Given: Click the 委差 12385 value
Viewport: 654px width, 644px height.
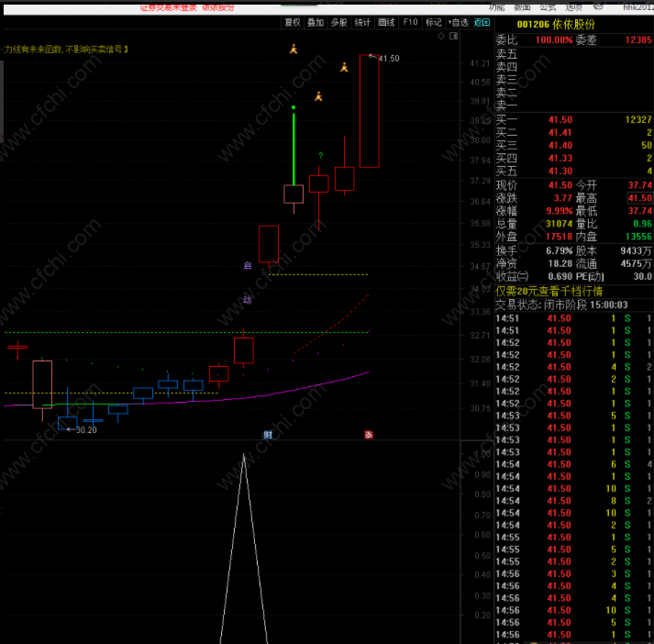Looking at the screenshot, I should 638,40.
